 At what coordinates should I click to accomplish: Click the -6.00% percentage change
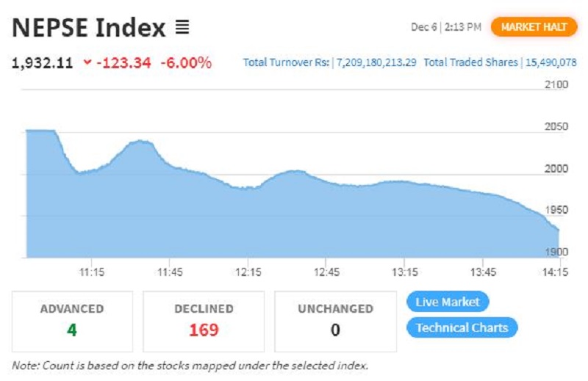click(186, 62)
